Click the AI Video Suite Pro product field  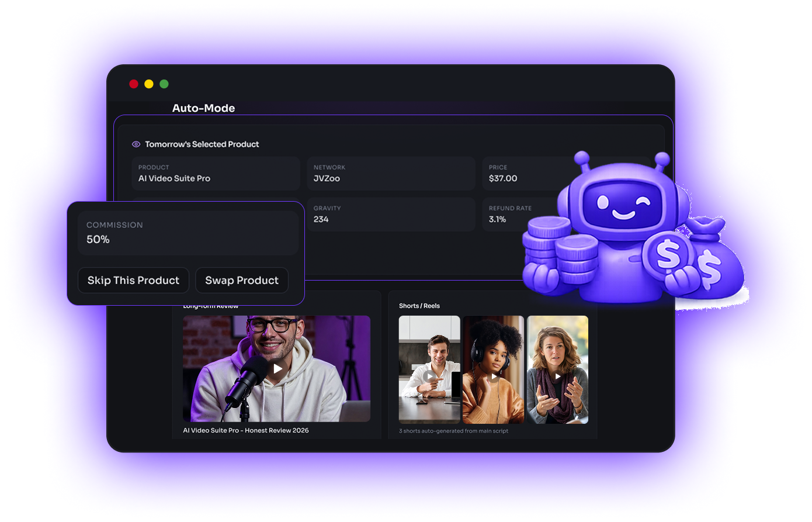click(216, 174)
